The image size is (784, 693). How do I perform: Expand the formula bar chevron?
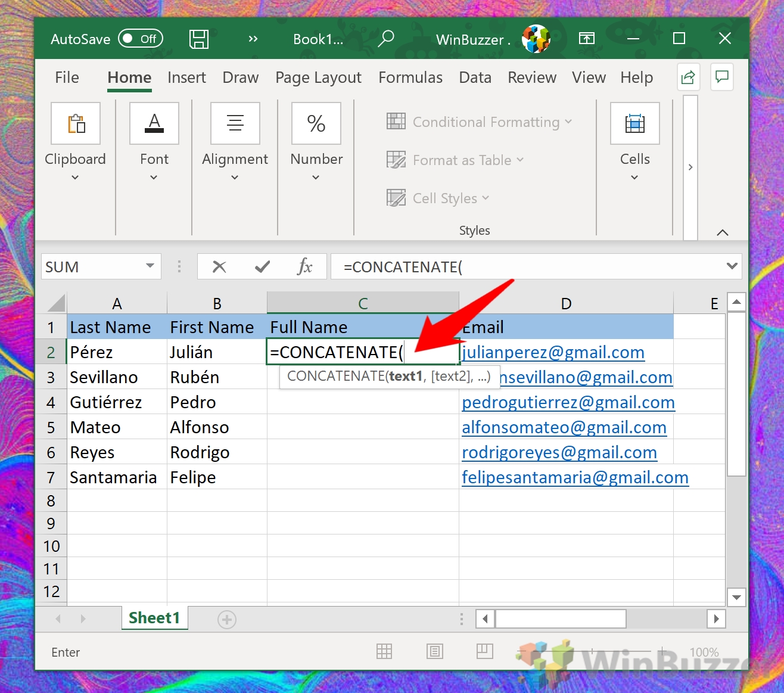pos(732,266)
